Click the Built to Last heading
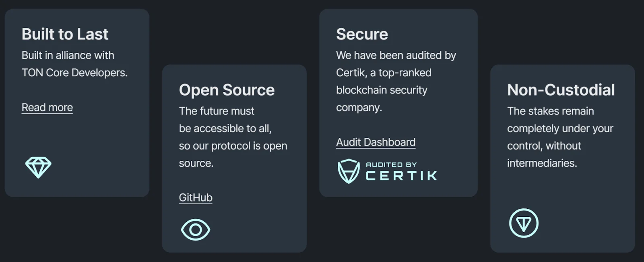The image size is (644, 262). 65,34
